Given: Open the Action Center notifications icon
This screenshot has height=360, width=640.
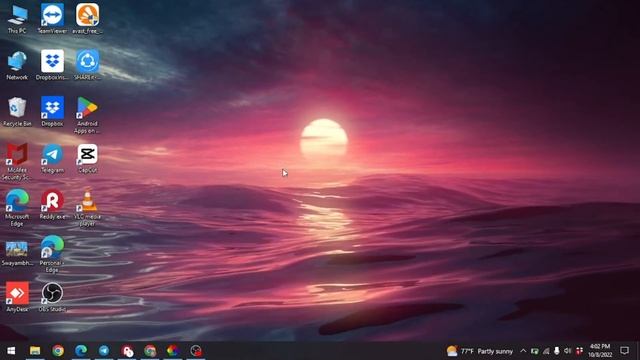Looking at the screenshot, I should [x=624, y=351].
